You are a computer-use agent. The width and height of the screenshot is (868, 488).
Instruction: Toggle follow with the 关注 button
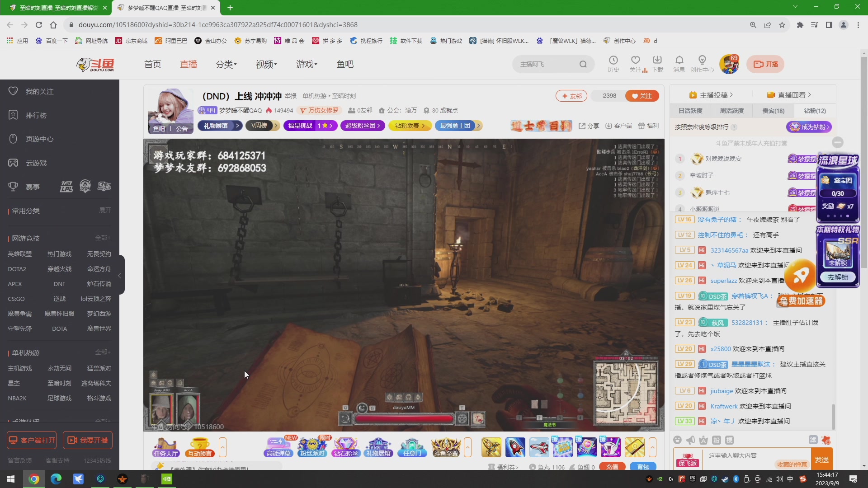[642, 96]
